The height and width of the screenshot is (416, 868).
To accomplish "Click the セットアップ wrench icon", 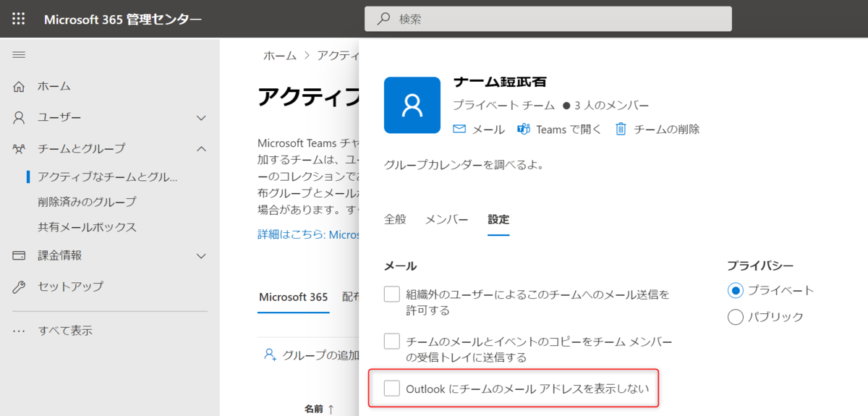I will coord(20,286).
